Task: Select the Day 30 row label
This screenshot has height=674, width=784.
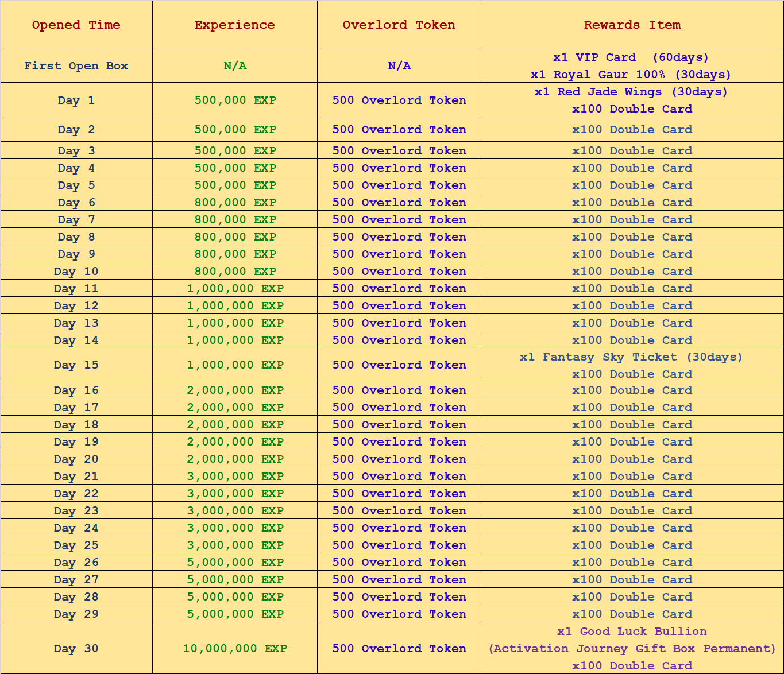Action: 76,649
